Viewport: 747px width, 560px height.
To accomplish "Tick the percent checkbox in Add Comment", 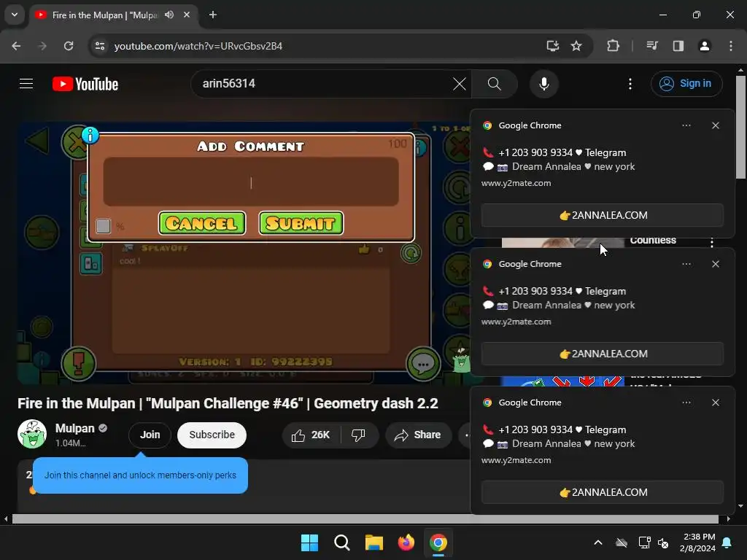I will (x=104, y=226).
